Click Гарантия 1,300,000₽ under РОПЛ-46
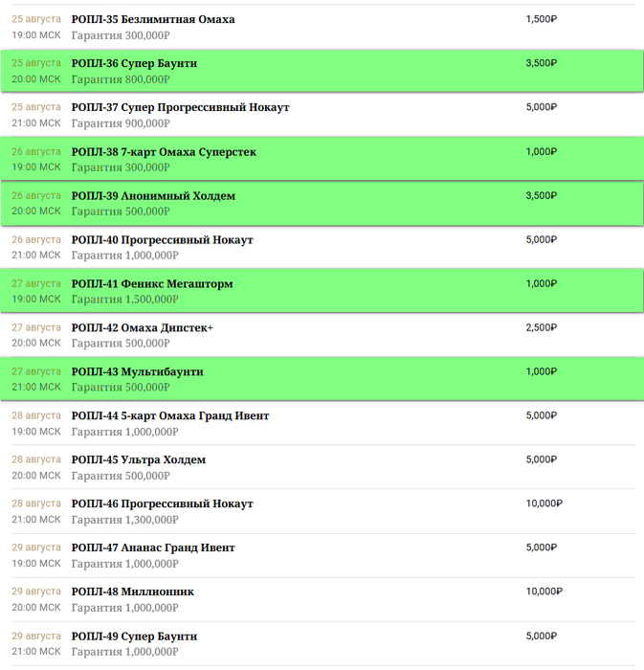 point(124,520)
